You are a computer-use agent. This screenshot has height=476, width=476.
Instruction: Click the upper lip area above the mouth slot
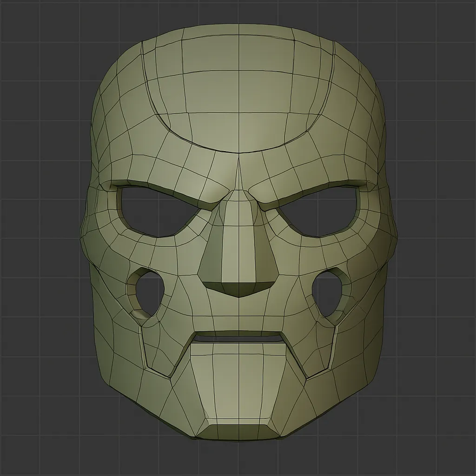tap(238, 321)
